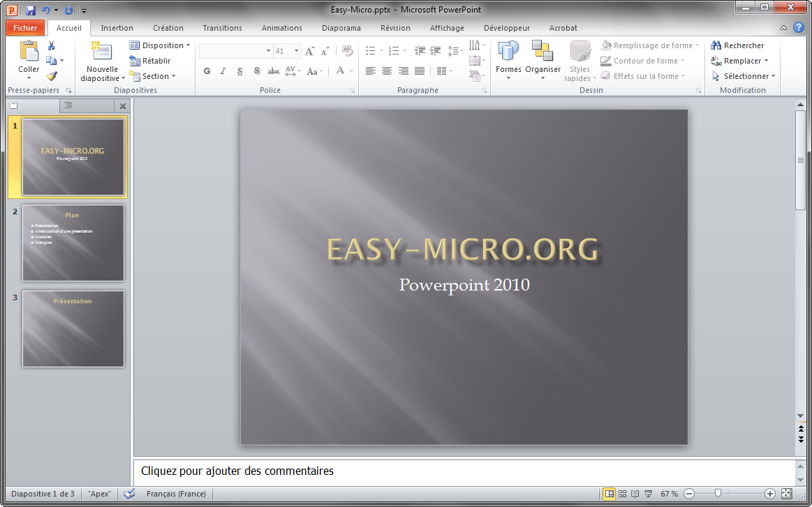812x507 pixels.
Task: Open PowerPoint help question mark
Action: click(799, 28)
